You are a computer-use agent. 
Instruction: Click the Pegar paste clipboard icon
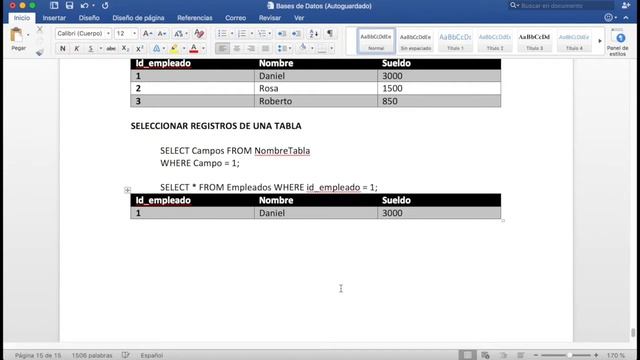(17, 35)
